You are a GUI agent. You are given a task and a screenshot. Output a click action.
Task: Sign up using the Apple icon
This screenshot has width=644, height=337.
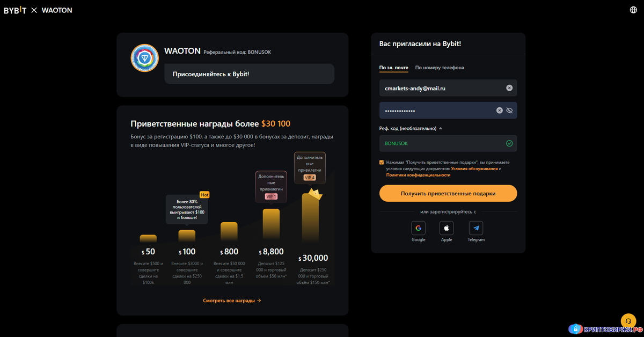point(447,228)
